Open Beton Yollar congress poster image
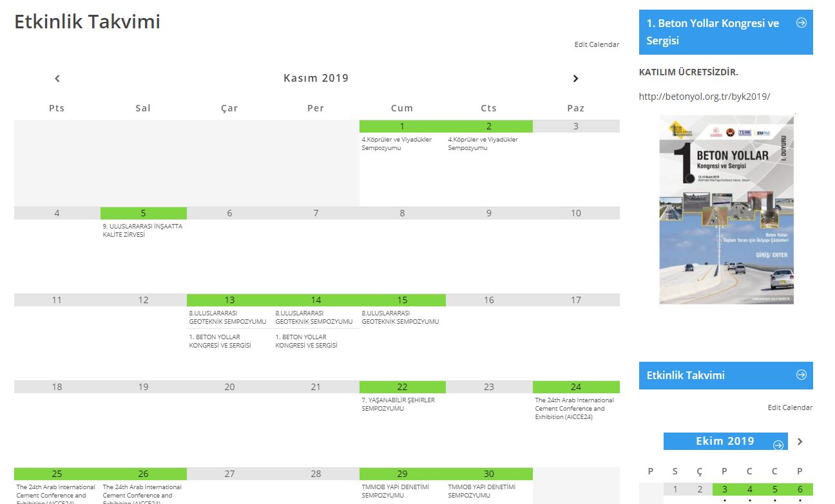Image resolution: width=835 pixels, height=504 pixels. (x=727, y=209)
